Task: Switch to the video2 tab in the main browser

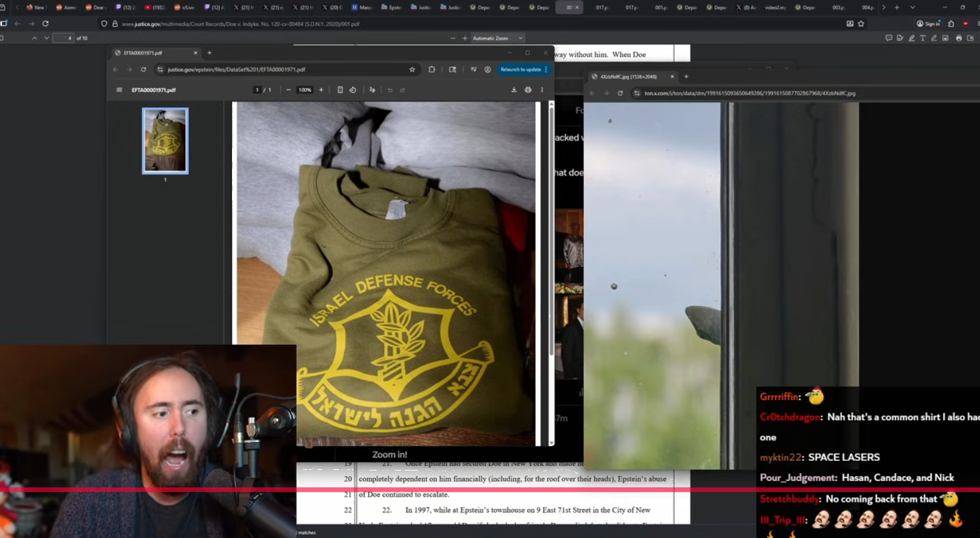Action: [x=775, y=7]
